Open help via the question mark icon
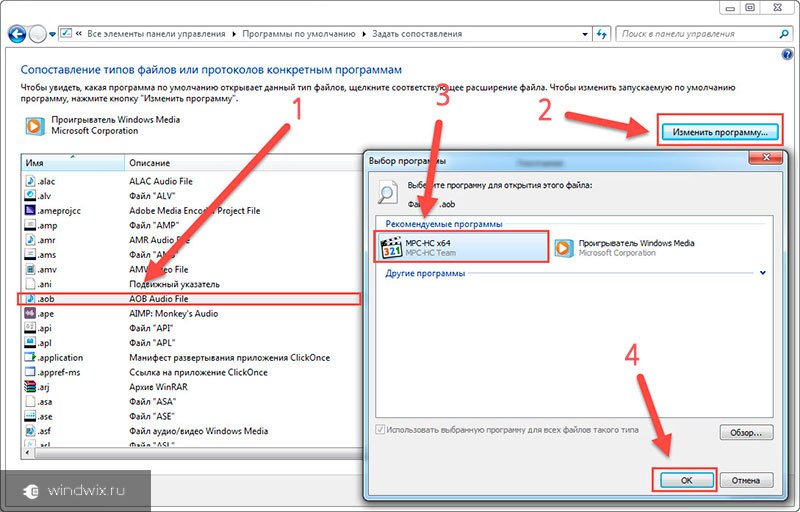Image resolution: width=800 pixels, height=512 pixels. tap(787, 55)
